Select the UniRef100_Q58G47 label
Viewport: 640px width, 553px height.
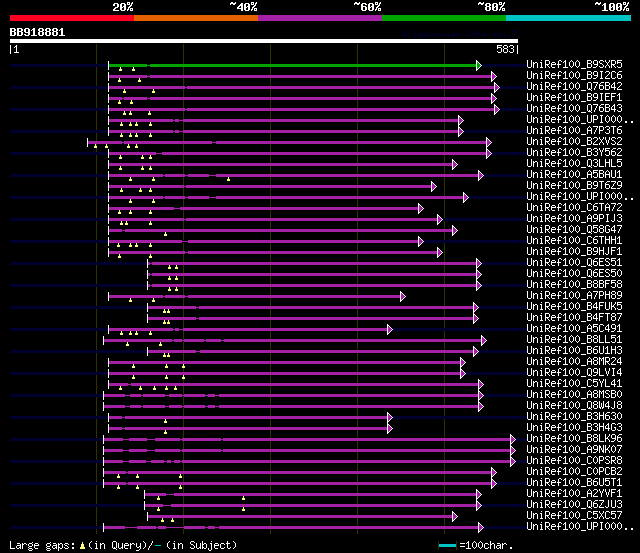[x=574, y=230]
